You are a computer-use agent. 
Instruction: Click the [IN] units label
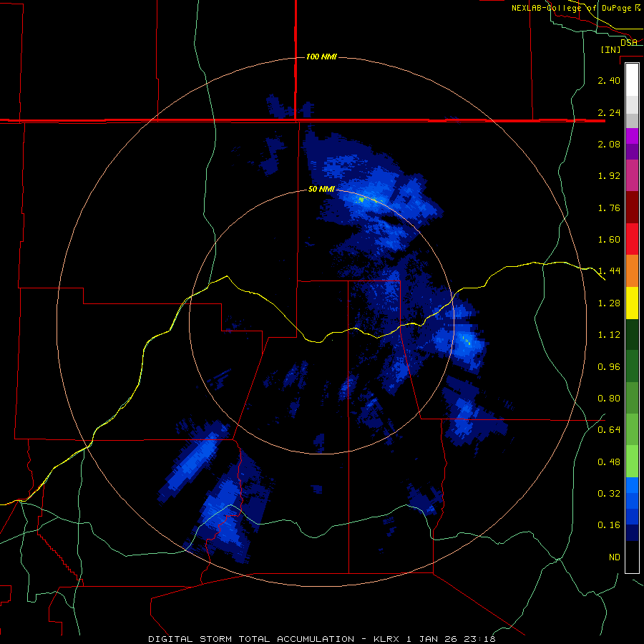[x=610, y=49]
